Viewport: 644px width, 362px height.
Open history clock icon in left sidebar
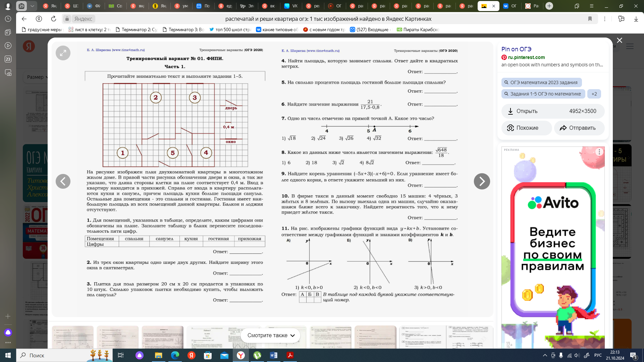tap(8, 19)
